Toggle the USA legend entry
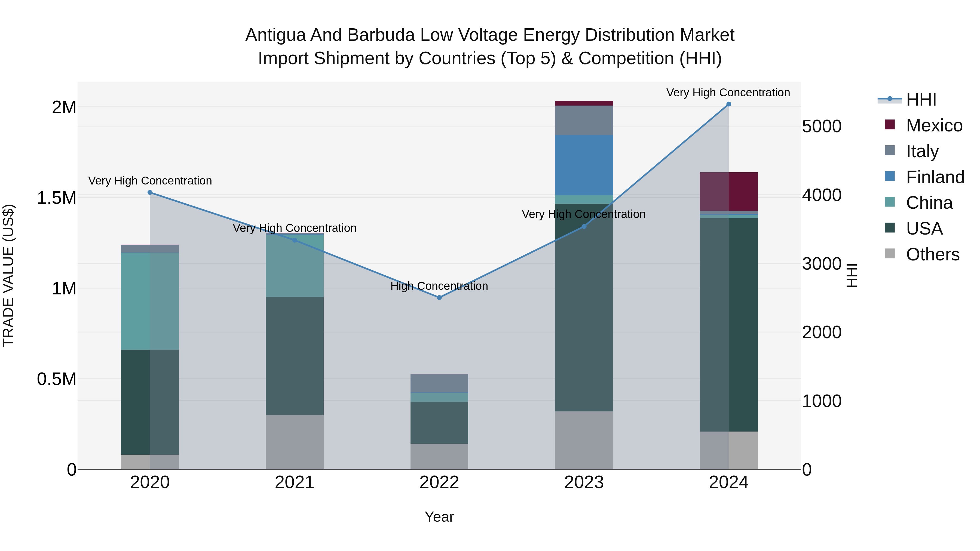The image size is (980, 551). click(x=914, y=229)
